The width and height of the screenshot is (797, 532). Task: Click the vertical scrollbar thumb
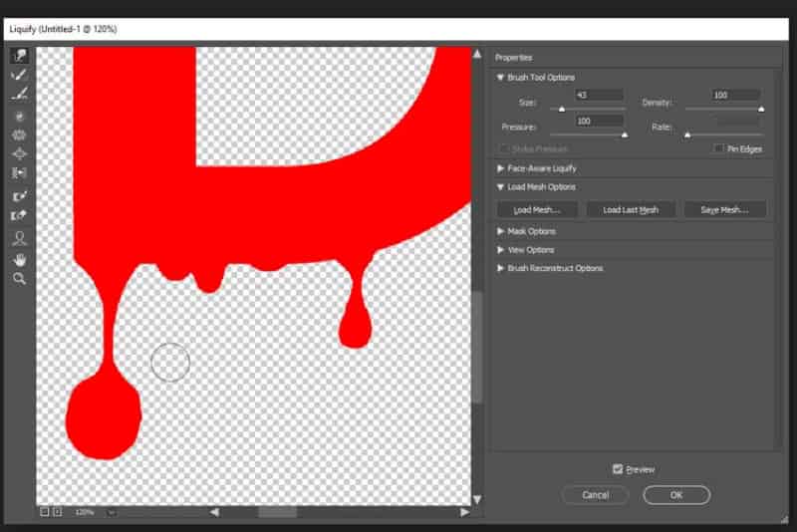click(x=477, y=348)
